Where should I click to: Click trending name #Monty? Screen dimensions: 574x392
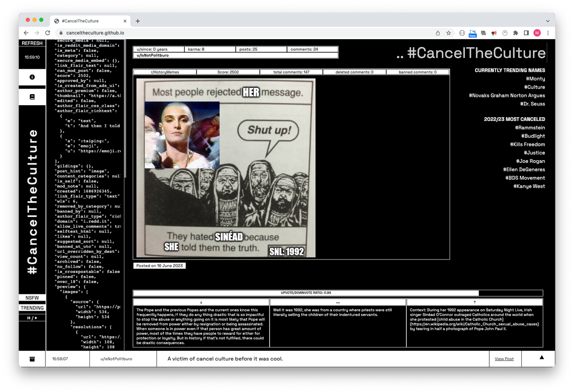coord(535,79)
